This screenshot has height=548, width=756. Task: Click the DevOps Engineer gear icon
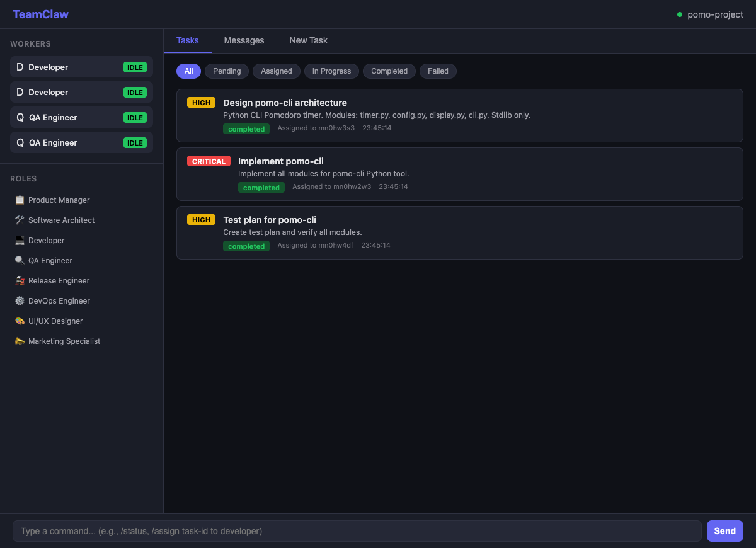(20, 300)
